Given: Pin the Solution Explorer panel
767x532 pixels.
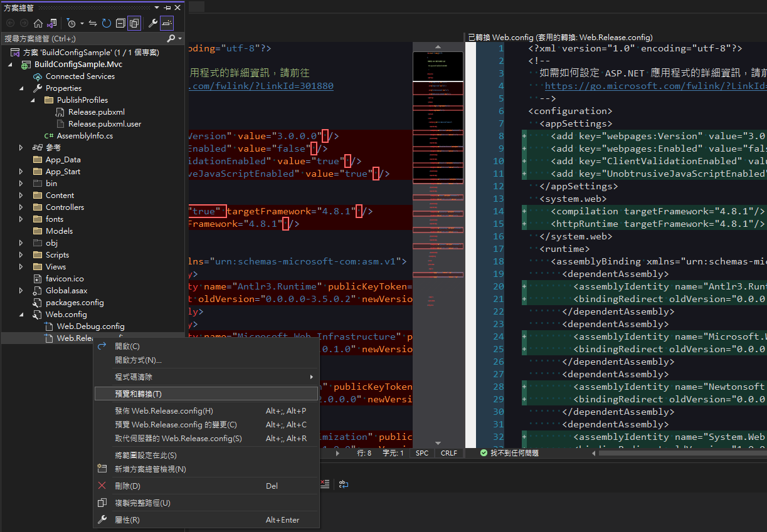Looking at the screenshot, I should pyautogui.click(x=168, y=8).
